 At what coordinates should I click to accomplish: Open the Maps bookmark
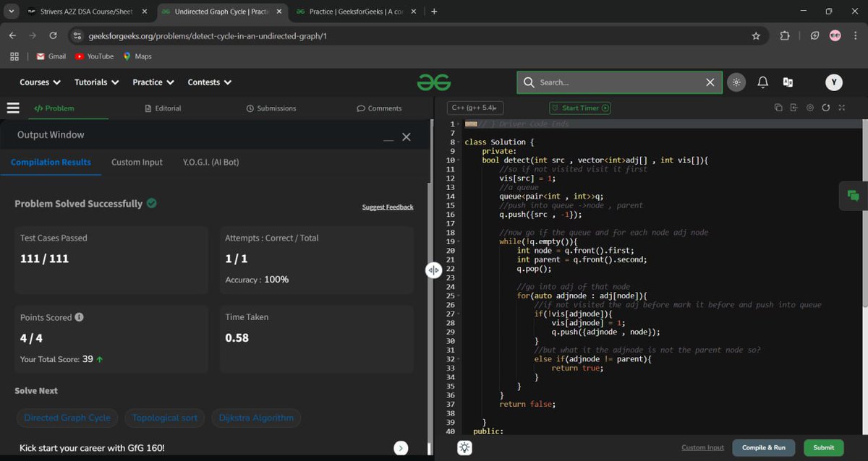[x=137, y=56]
